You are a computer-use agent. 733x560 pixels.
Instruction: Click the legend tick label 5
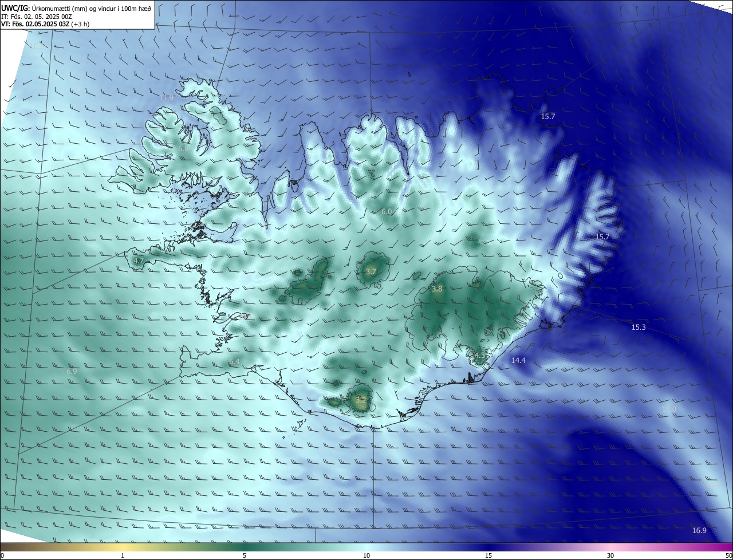point(245,555)
